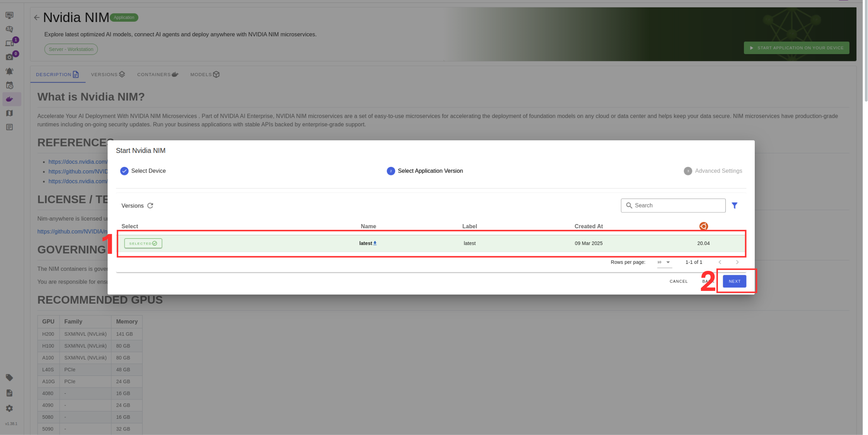Click the Select column header
The image size is (868, 435).
point(130,226)
